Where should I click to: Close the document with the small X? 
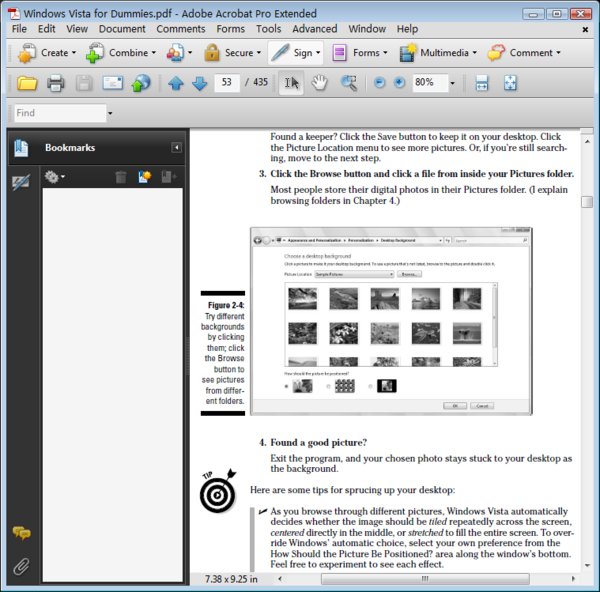585,29
